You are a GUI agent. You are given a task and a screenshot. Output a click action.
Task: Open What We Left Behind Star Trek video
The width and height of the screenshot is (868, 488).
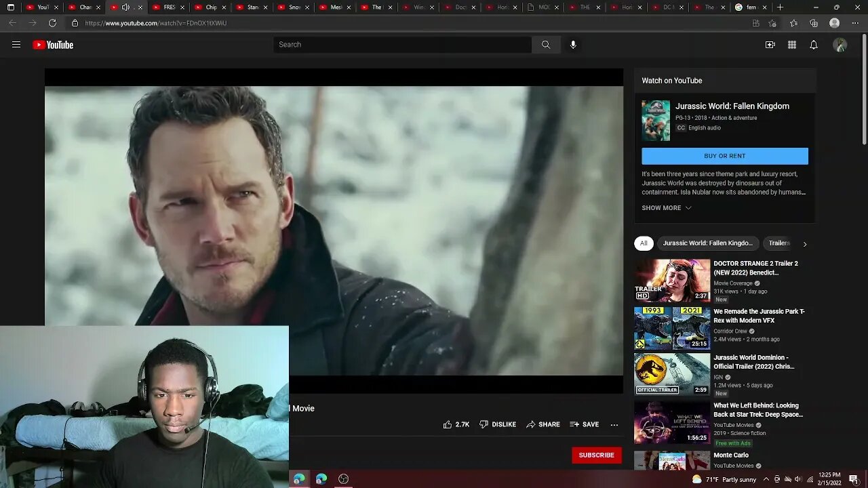click(758, 410)
